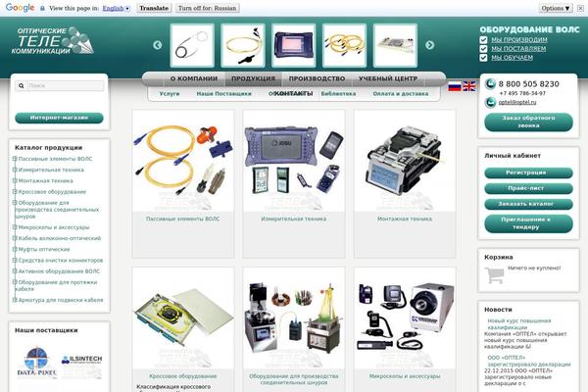
Task: Select the British flag language icon
Action: click(469, 86)
